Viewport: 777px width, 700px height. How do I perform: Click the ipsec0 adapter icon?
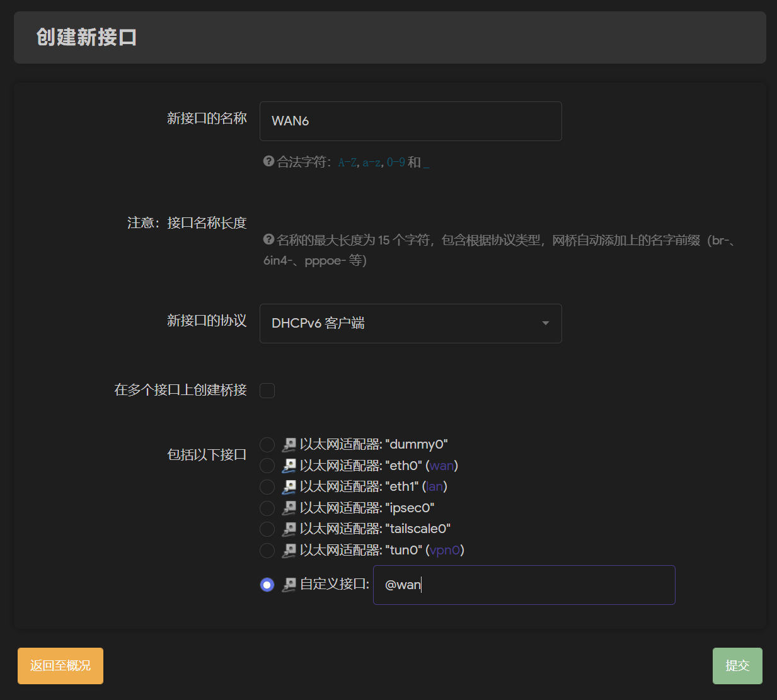[x=289, y=508]
